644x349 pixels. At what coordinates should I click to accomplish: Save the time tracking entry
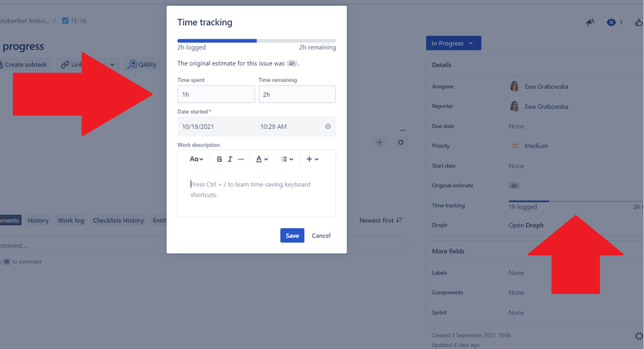(x=292, y=235)
